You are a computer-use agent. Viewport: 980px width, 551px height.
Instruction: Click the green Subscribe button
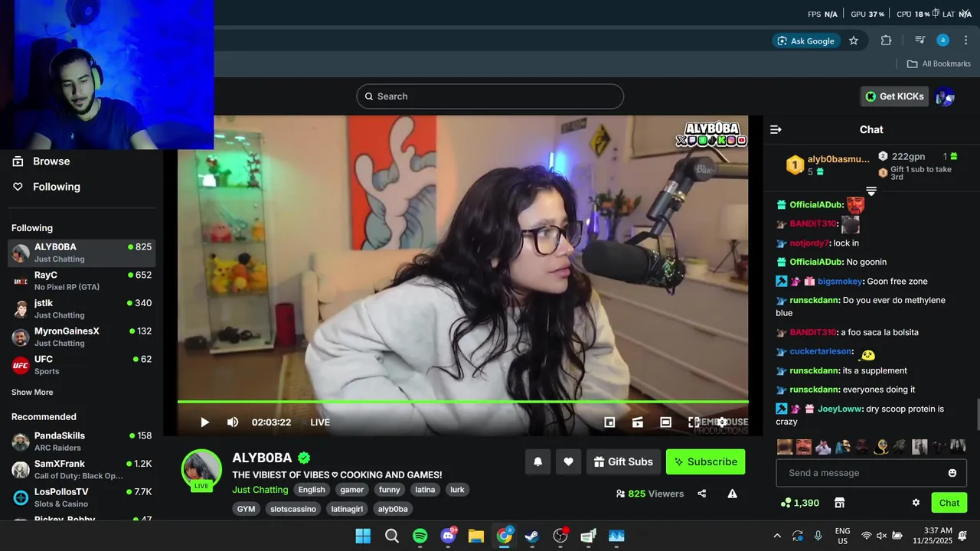point(705,461)
